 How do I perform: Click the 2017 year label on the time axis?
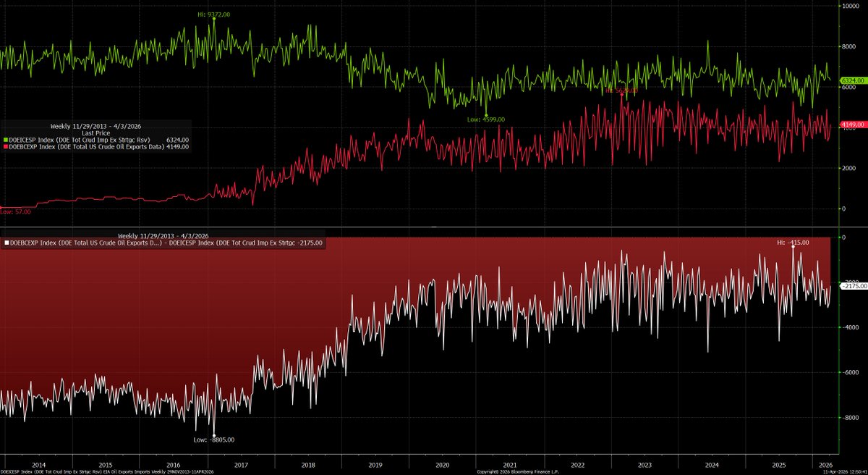[241, 464]
